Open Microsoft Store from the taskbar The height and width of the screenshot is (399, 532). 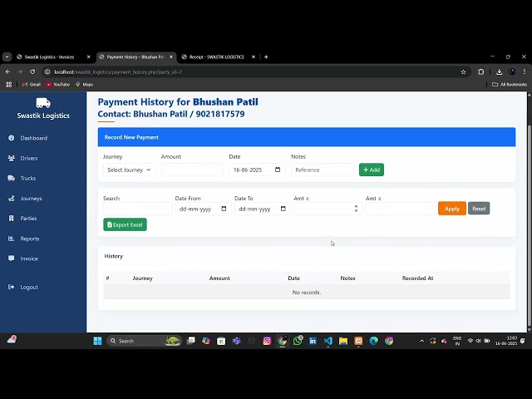221,341
